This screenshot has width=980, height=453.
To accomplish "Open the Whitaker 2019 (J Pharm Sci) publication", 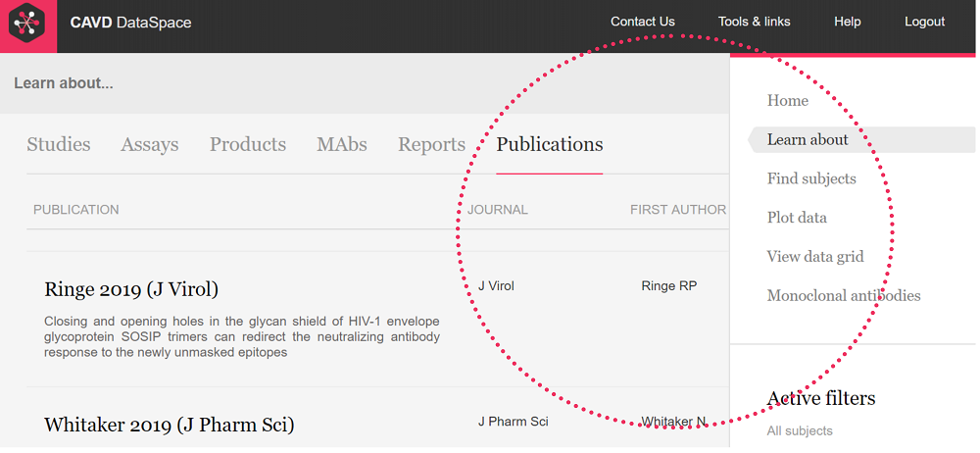I will (169, 426).
